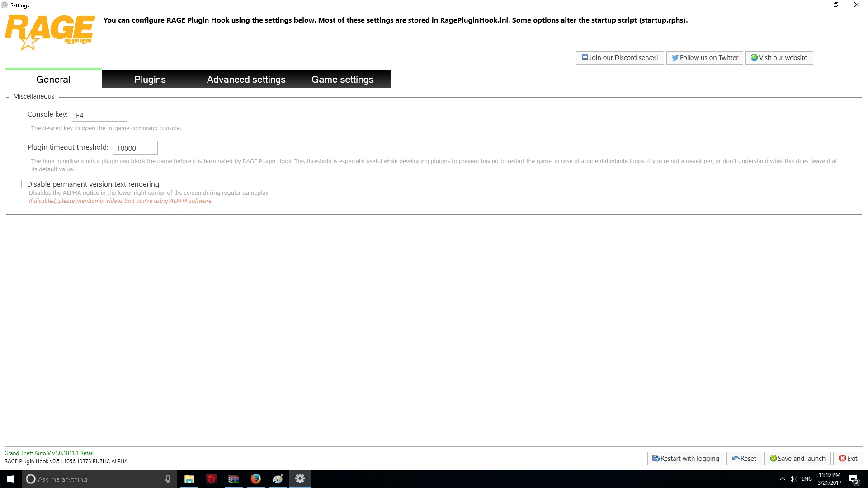
Task: Focus the Console key field
Action: coord(99,115)
